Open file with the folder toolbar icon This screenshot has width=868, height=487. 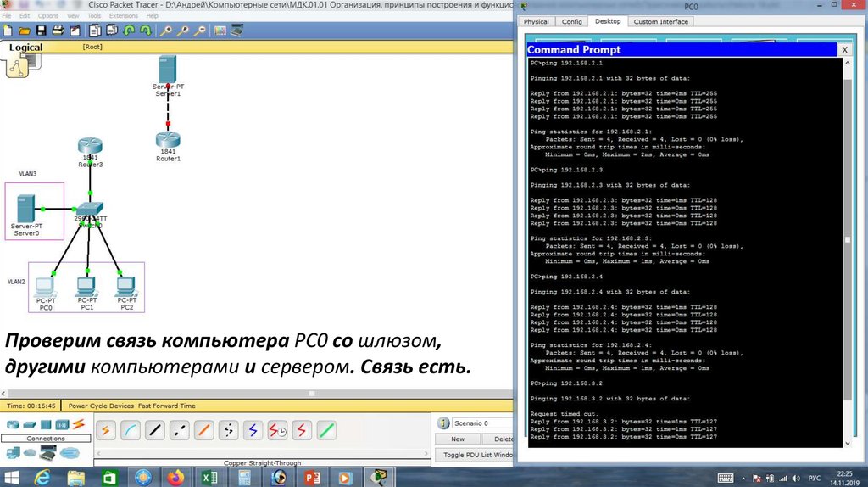(25, 31)
